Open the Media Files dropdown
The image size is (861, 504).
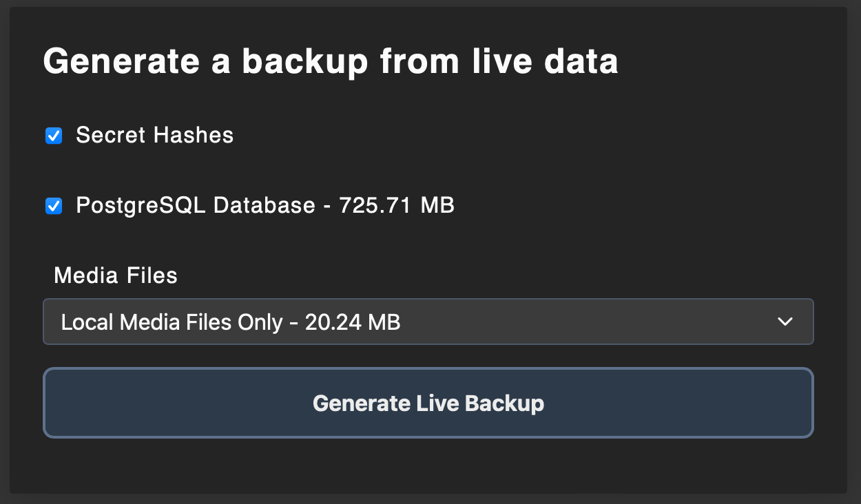pyautogui.click(x=428, y=322)
